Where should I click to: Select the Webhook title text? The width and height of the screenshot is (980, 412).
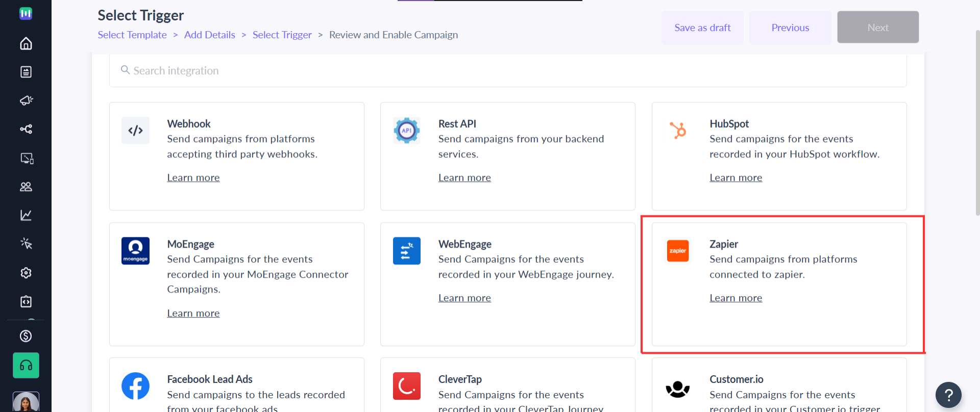(x=189, y=124)
